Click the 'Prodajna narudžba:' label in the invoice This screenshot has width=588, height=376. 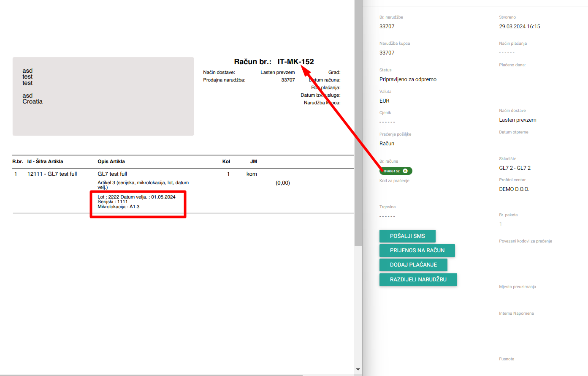click(224, 80)
